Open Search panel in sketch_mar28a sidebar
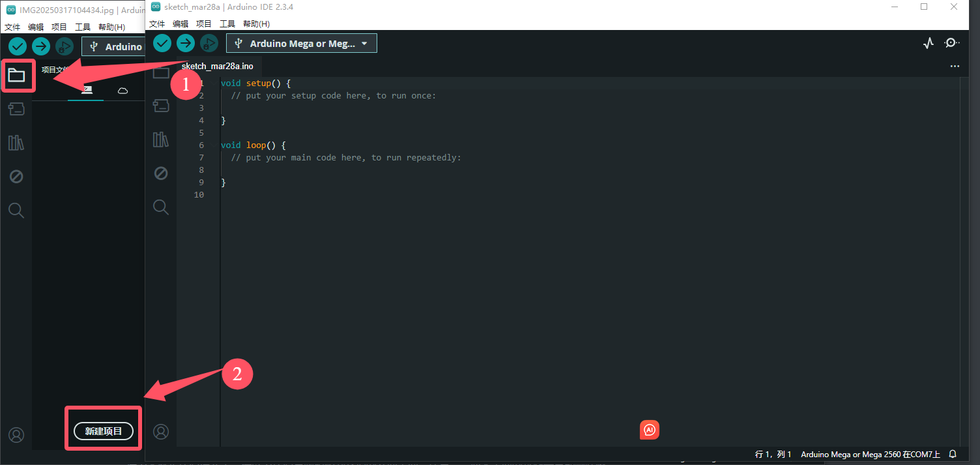This screenshot has height=465, width=980. 161,207
